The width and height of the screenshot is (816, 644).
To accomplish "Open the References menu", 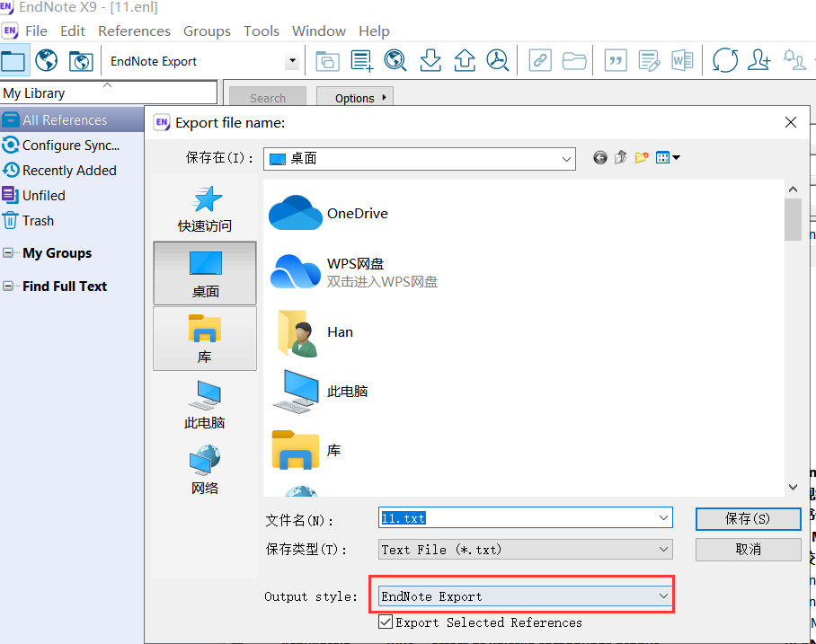I will (134, 31).
